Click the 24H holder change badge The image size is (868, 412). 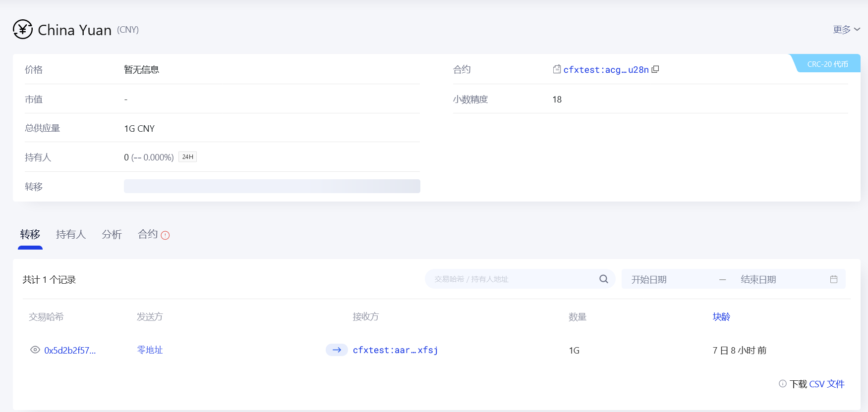(187, 157)
